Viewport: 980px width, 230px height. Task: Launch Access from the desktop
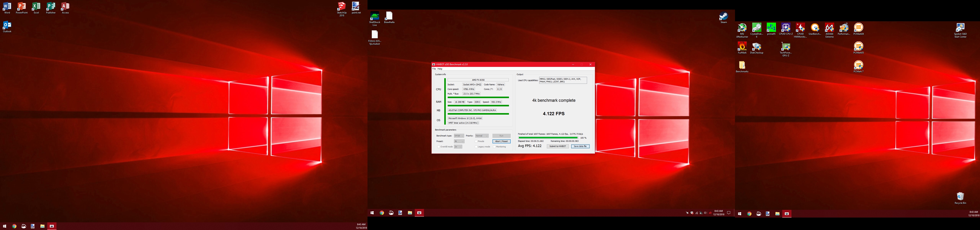click(65, 8)
